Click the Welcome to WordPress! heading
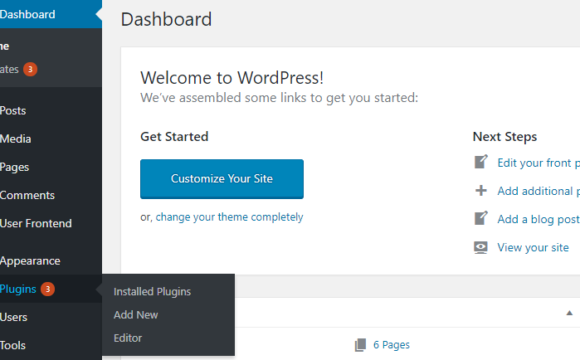Viewport: 580px width, 360px height. click(232, 78)
